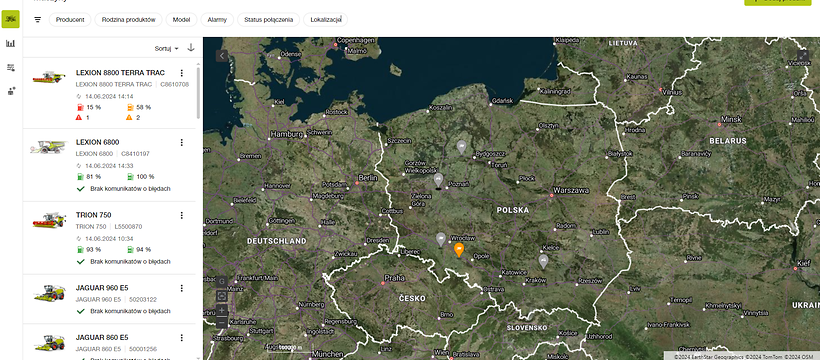Screen dimensions: 820x360
Task: Click the Berlin label on the map
Action: (368, 178)
